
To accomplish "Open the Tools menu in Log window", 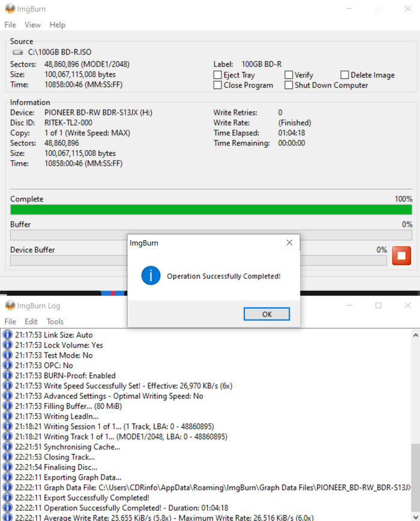I will [55, 322].
